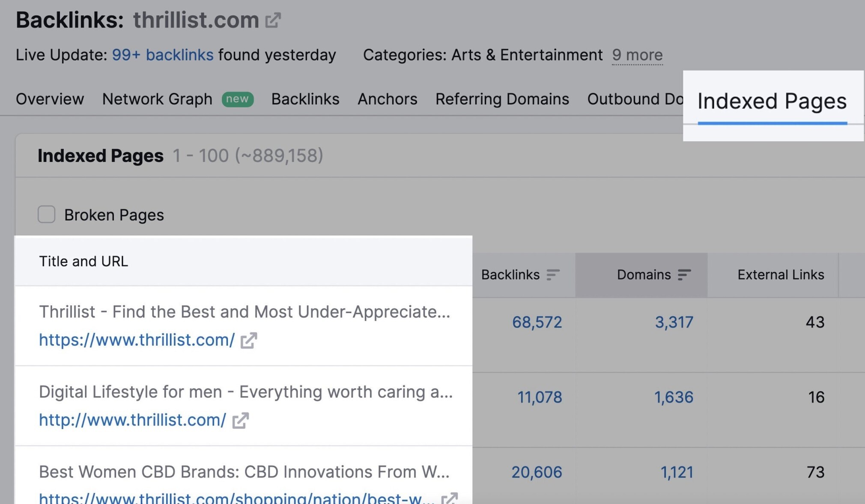
Task: Click the 11,078 backlinks value
Action: tap(540, 397)
